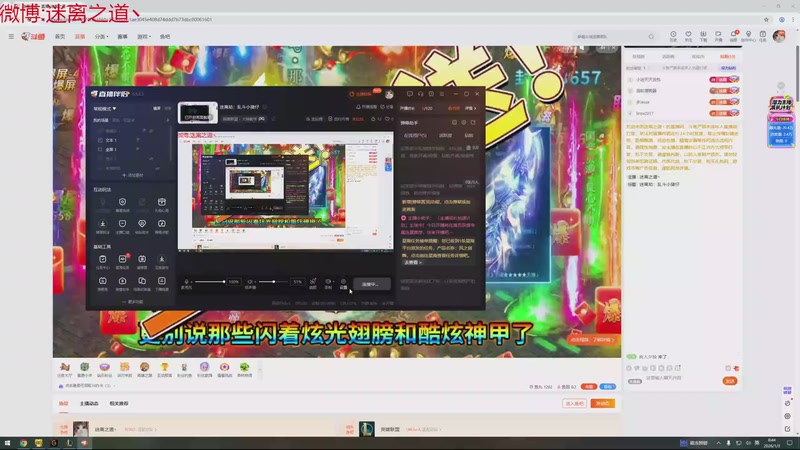Click the stream cover thumbnail in 直播伴侣
This screenshot has height=450, width=800.
(x=197, y=113)
